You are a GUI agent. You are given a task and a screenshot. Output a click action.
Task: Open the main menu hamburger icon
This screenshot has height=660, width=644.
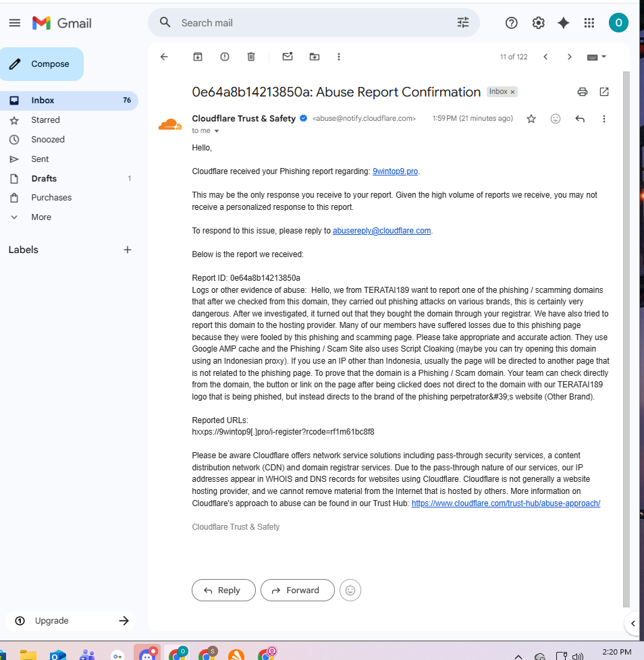pyautogui.click(x=15, y=23)
